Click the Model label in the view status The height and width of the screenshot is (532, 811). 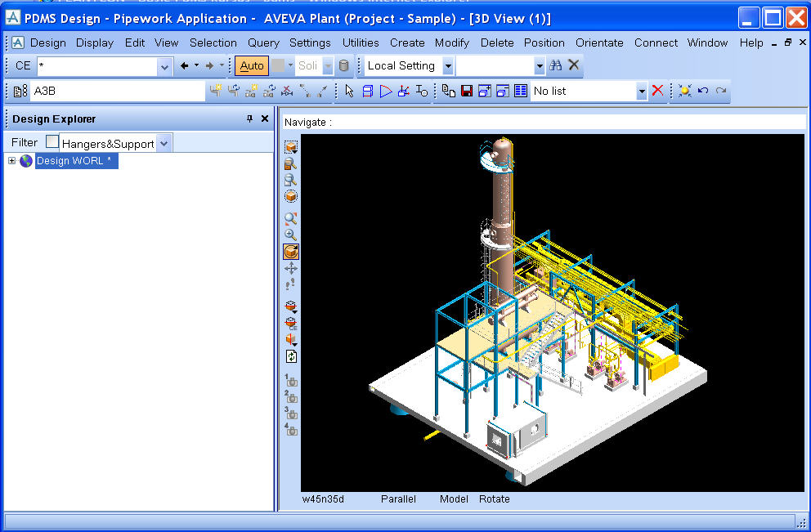coord(454,499)
